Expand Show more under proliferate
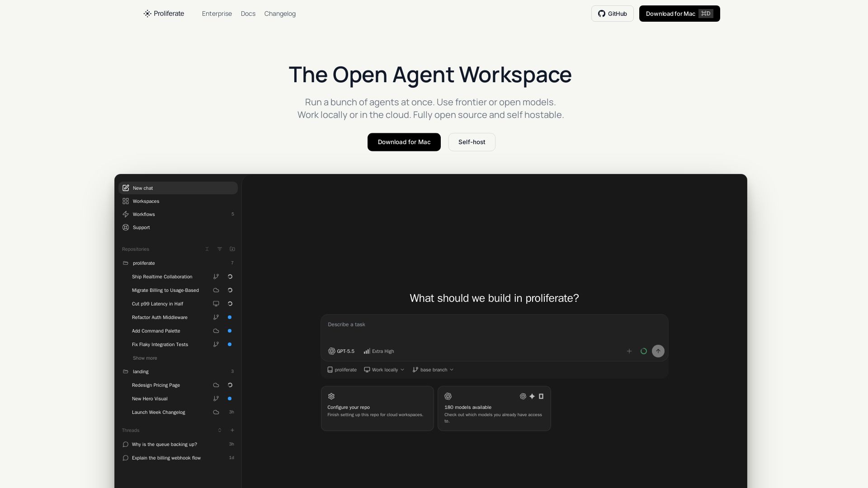Screen dimensions: 868x488 tap(145, 358)
